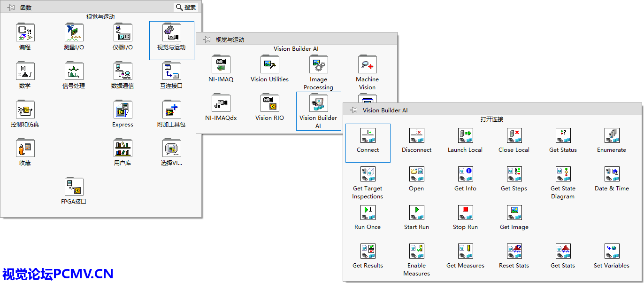The height and width of the screenshot is (283, 644).
Task: Click the Launch Local function
Action: click(x=465, y=136)
